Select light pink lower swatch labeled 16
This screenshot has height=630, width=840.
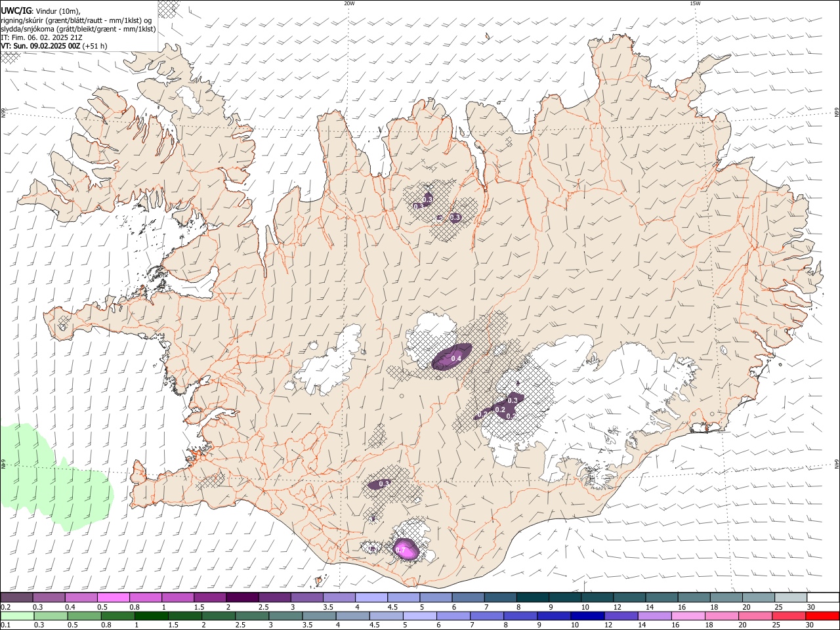(x=688, y=616)
